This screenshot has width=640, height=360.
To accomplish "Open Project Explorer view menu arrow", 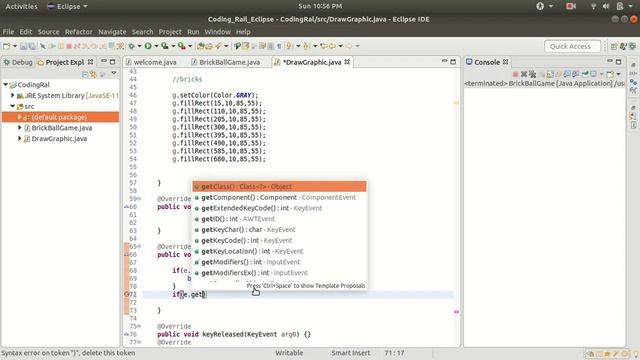I will [x=114, y=73].
